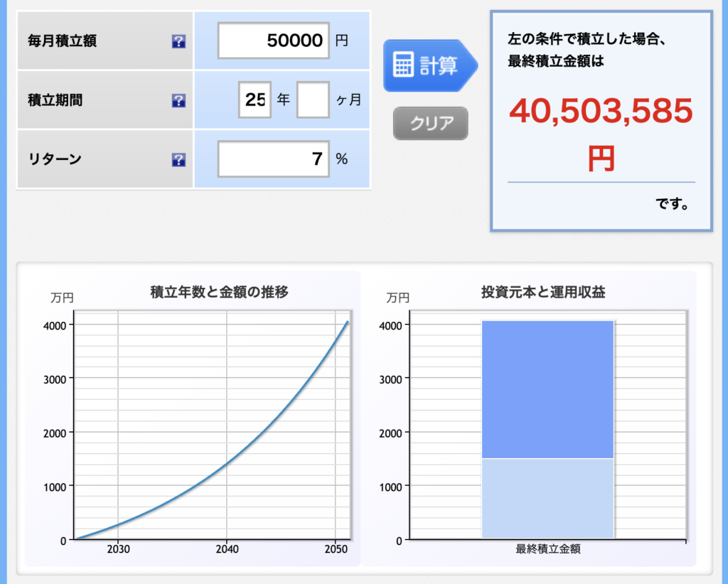
Task: Click the 2030 label on x-axis
Action: (x=118, y=549)
